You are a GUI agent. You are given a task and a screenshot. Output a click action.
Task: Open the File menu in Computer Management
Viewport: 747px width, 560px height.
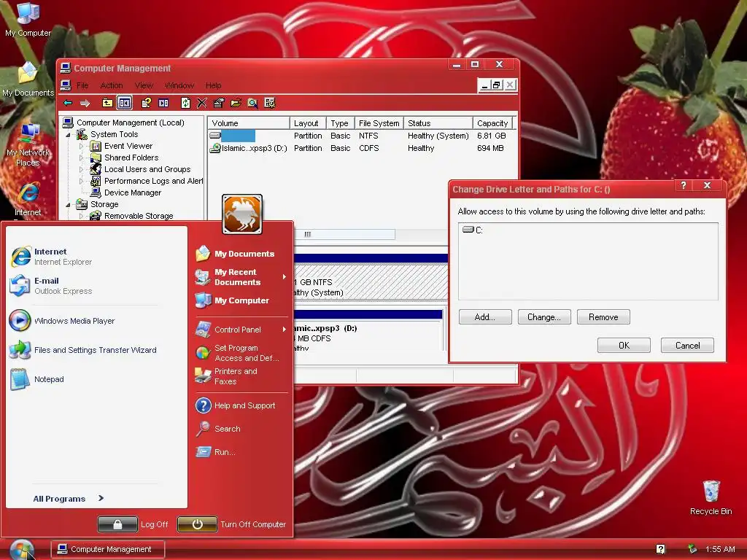tap(82, 85)
